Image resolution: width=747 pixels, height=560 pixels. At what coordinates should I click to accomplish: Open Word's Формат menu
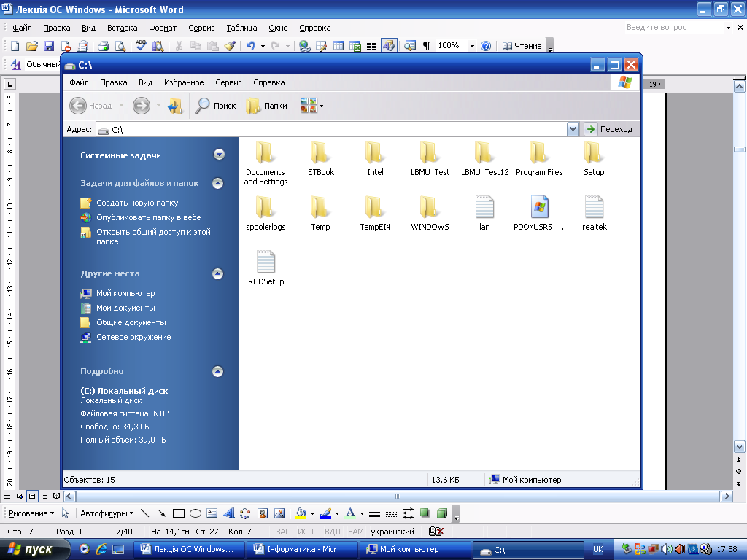[163, 28]
